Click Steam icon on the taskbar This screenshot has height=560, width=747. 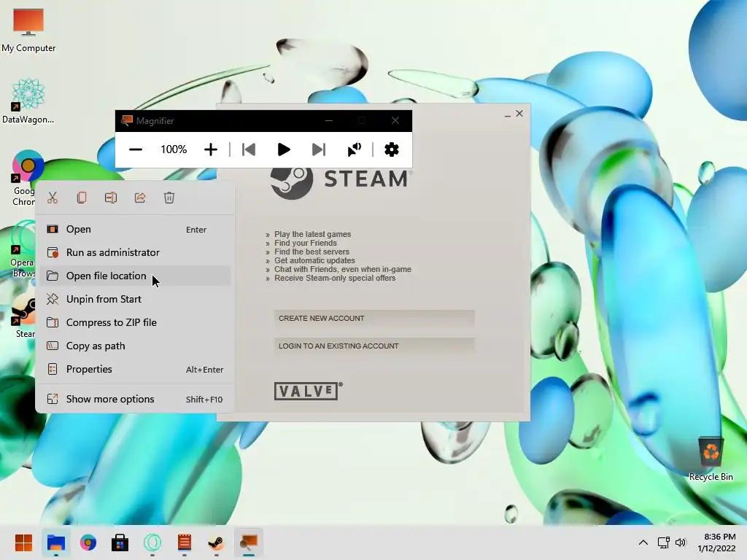(216, 542)
